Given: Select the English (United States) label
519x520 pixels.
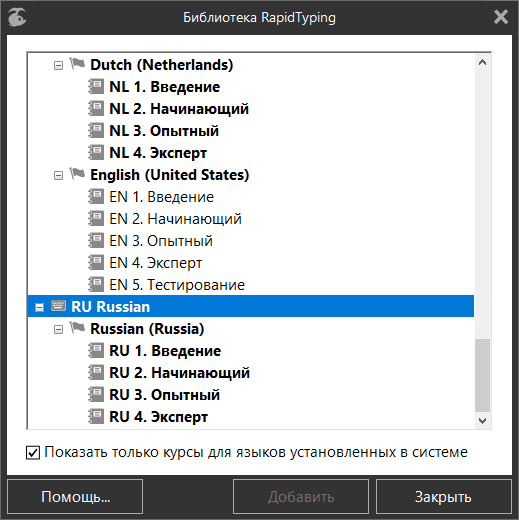Looking at the screenshot, I should point(170,175).
